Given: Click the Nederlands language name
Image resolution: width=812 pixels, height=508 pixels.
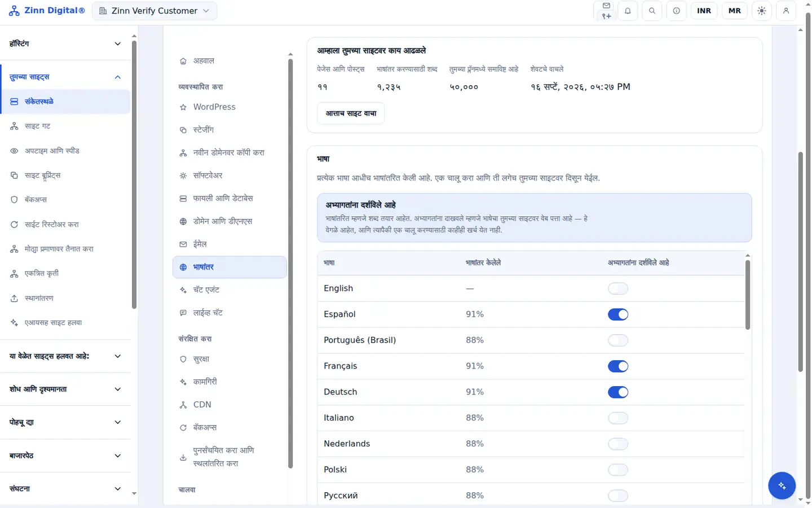Looking at the screenshot, I should coord(347,444).
